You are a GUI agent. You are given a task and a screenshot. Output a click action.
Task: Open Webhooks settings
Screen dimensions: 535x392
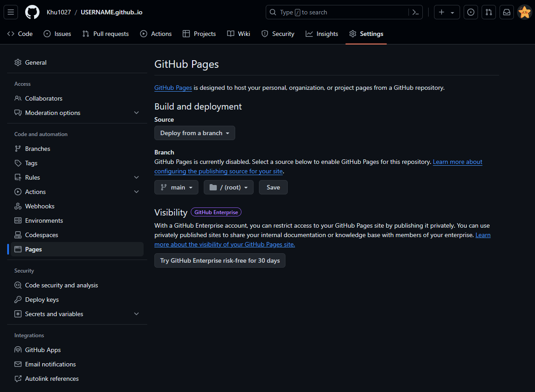[x=77, y=206]
